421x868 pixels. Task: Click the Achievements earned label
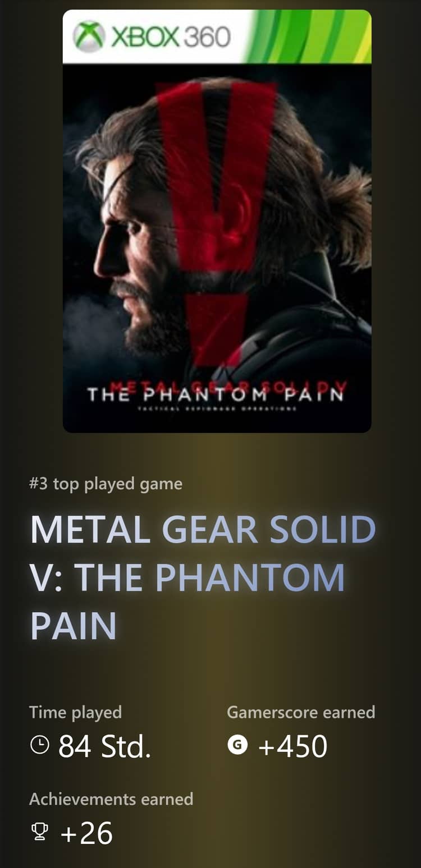coord(111,799)
